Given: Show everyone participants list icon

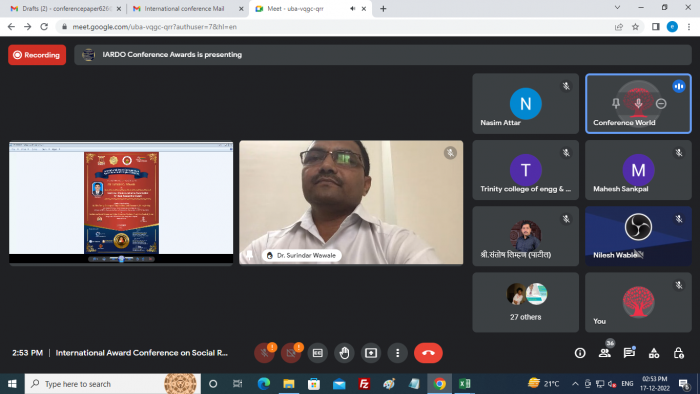Looking at the screenshot, I should pos(605,353).
